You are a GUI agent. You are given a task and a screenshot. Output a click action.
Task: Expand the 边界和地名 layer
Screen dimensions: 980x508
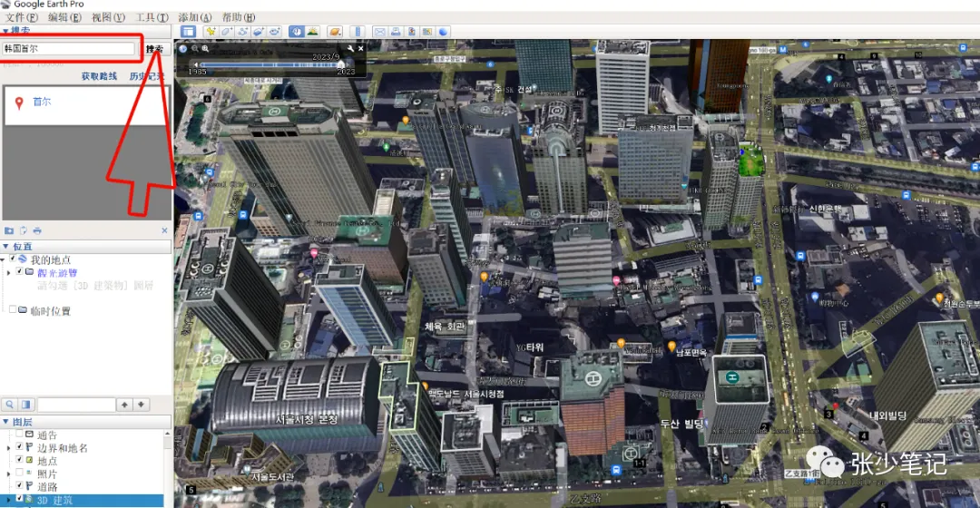9,448
